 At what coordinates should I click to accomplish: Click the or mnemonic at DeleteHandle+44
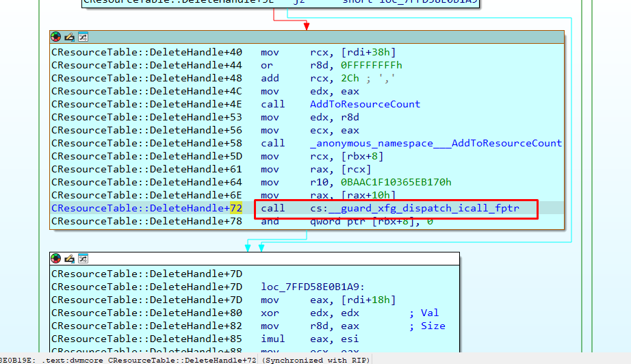point(267,65)
